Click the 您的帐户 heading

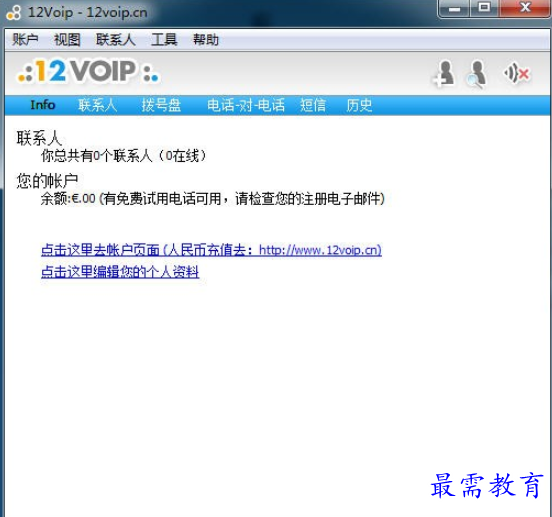coord(47,181)
